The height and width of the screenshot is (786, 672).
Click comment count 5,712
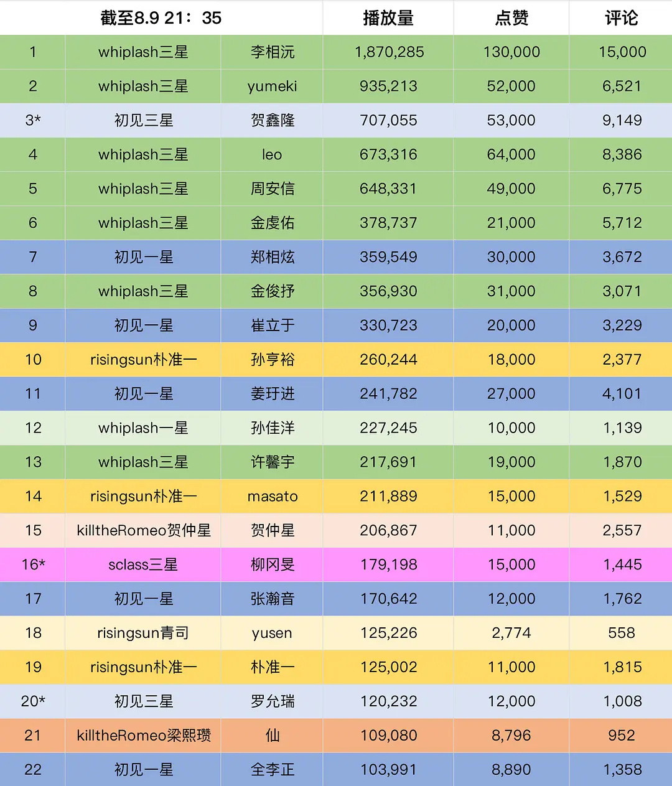click(x=622, y=223)
